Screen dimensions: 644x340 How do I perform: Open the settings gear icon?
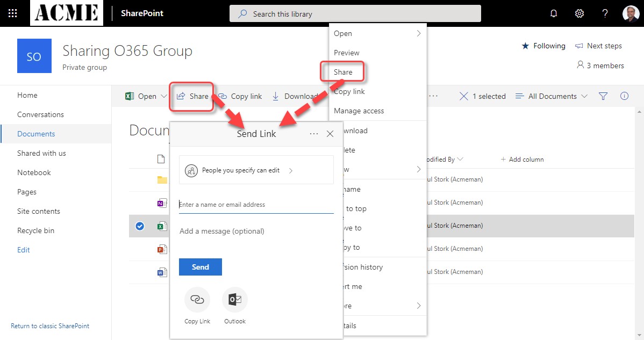[x=579, y=13]
